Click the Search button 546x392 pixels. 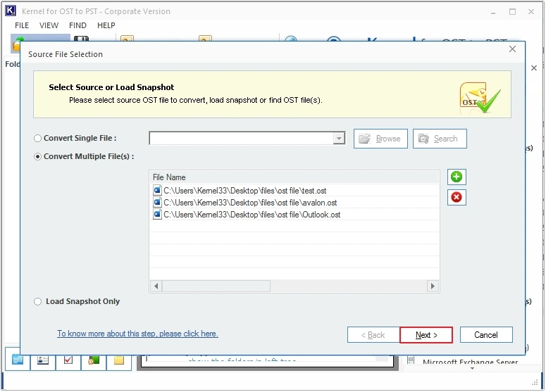[440, 139]
